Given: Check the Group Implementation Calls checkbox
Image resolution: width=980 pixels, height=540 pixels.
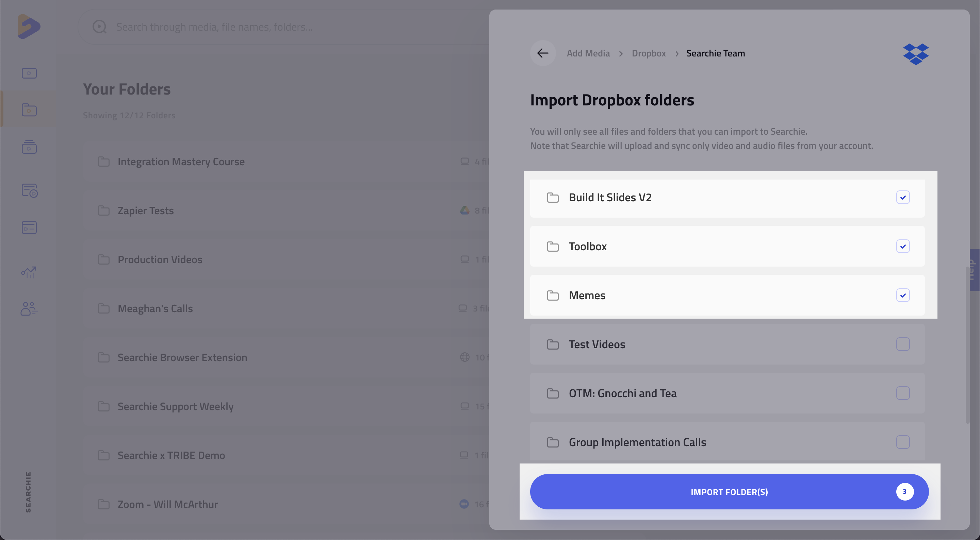Looking at the screenshot, I should 903,442.
